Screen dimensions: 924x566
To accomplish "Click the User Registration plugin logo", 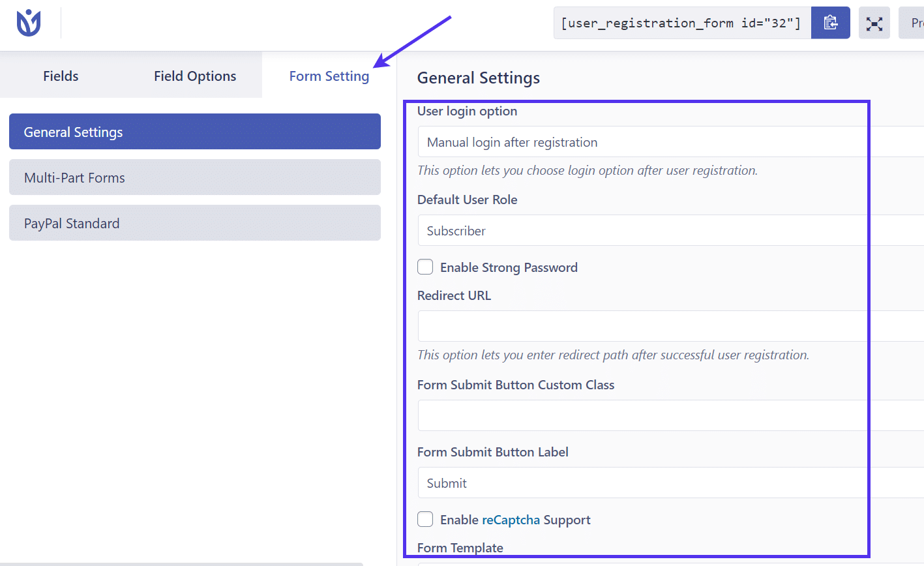I will point(27,22).
